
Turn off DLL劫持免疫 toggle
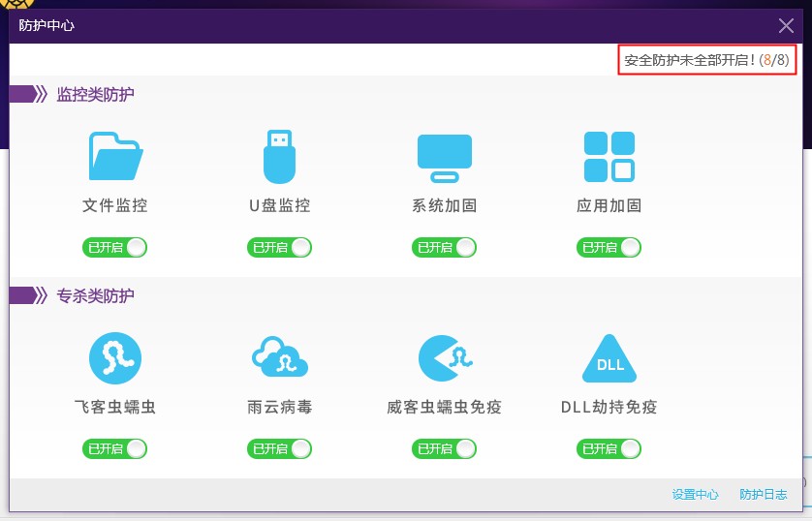coord(609,448)
